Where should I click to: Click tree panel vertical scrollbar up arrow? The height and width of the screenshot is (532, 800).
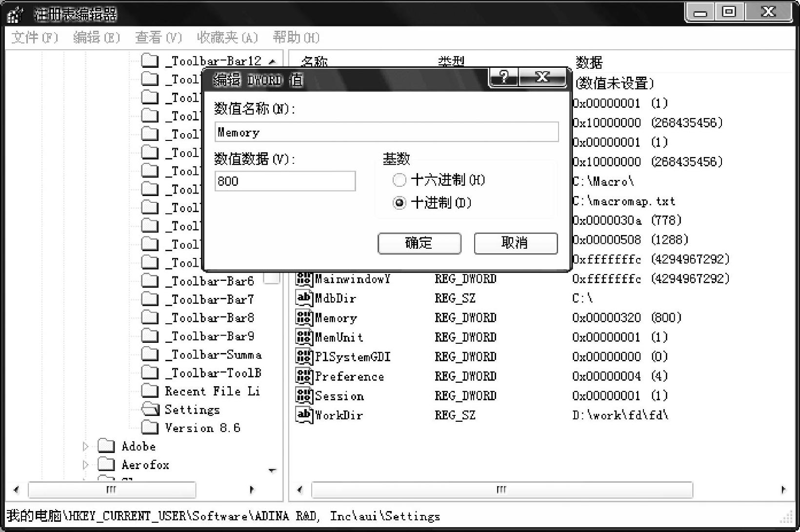pos(272,61)
